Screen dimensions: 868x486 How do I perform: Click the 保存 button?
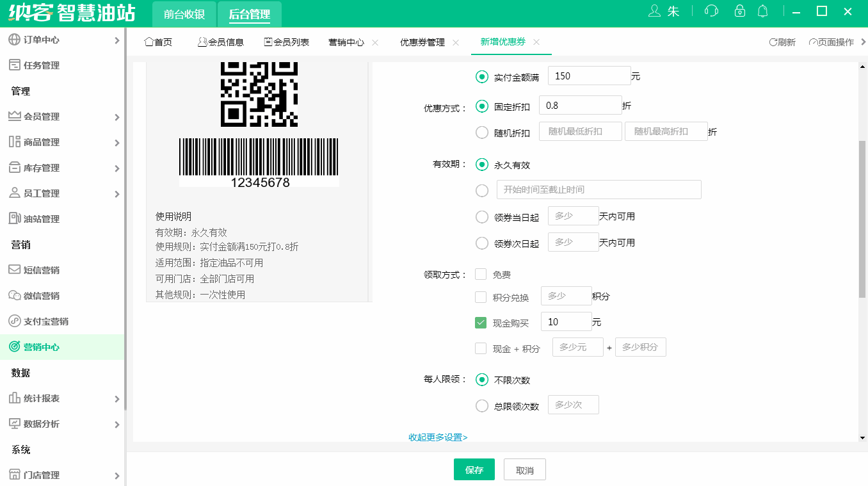pos(474,469)
